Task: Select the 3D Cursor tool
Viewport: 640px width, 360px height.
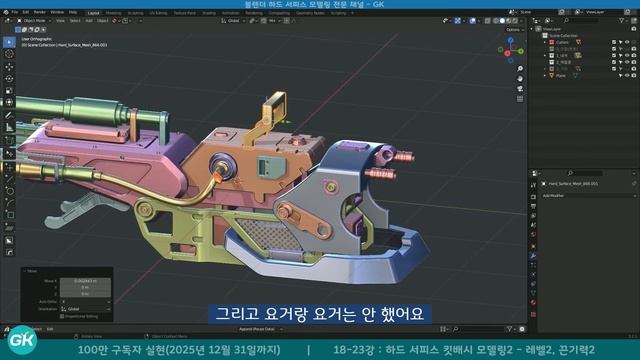Action: coord(9,54)
